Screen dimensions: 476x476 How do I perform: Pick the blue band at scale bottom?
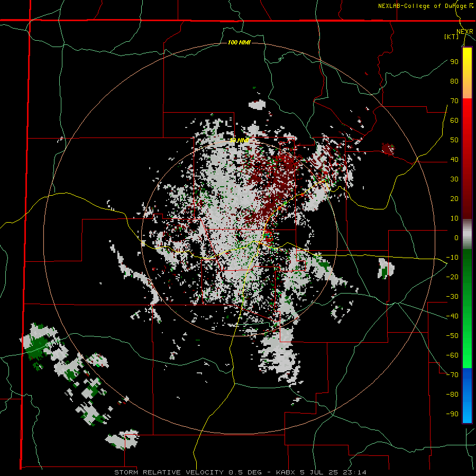point(467,396)
